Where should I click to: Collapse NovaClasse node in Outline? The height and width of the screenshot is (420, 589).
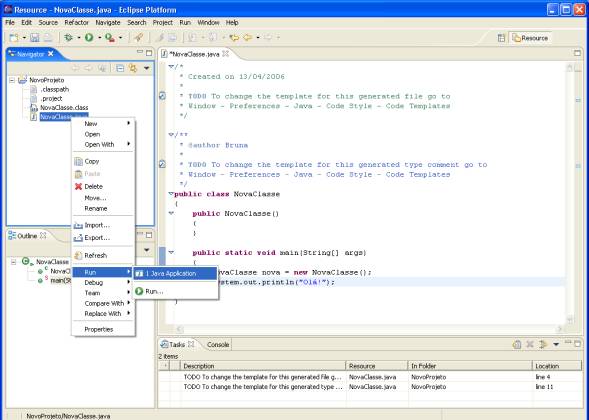14,262
